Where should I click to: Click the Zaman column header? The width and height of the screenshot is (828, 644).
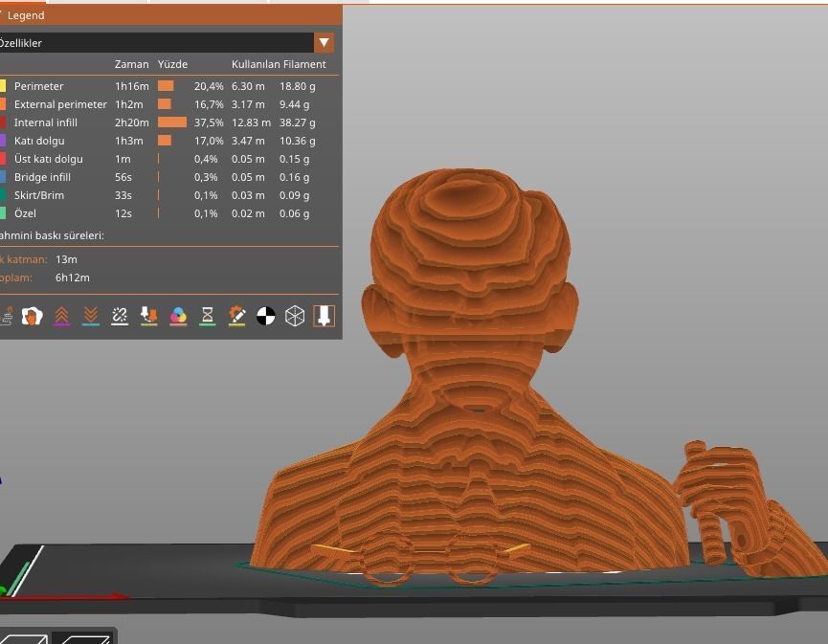(x=131, y=64)
